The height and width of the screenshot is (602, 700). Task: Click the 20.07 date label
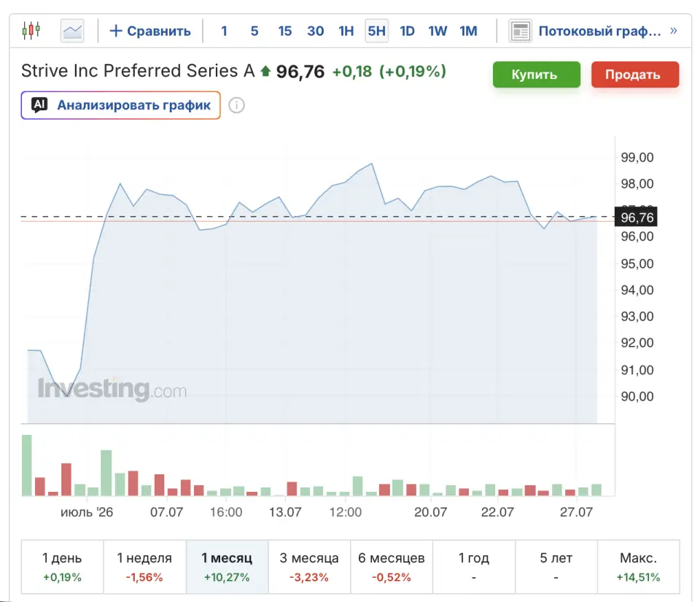click(430, 512)
